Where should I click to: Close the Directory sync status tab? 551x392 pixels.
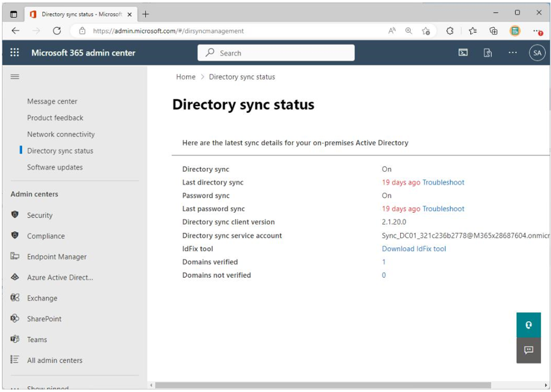coord(129,15)
